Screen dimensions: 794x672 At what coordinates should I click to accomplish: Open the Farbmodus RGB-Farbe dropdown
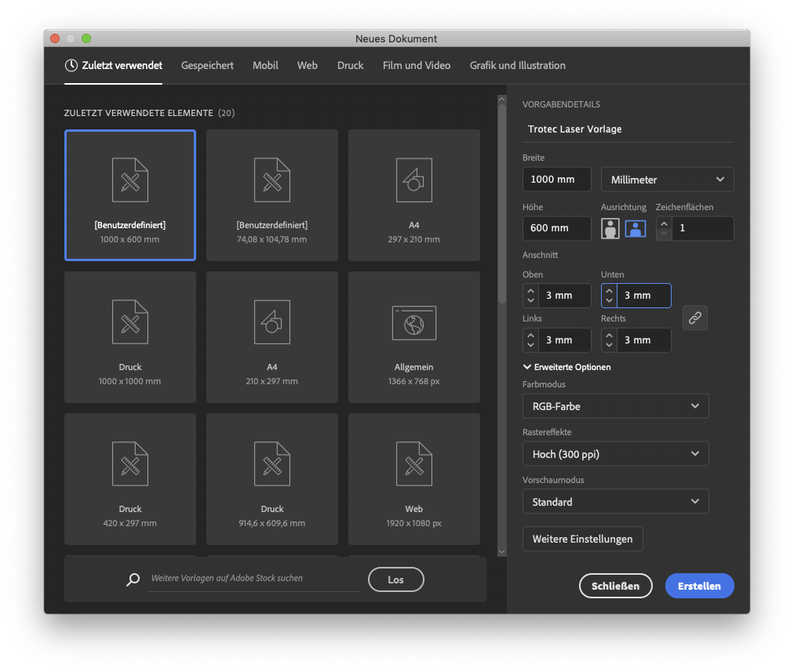coord(615,406)
